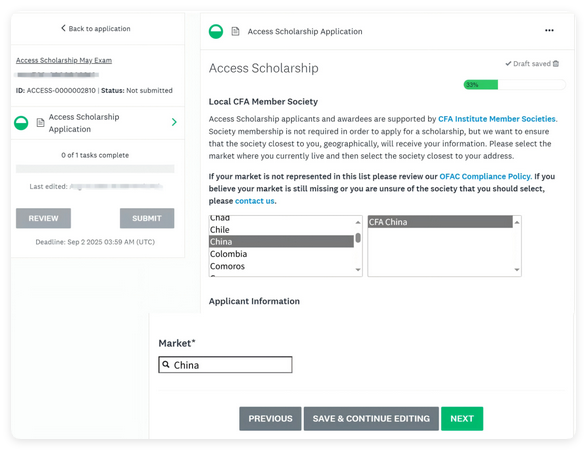The image size is (587, 450).
Task: Click the society list scroll-up arrow
Action: point(517,222)
